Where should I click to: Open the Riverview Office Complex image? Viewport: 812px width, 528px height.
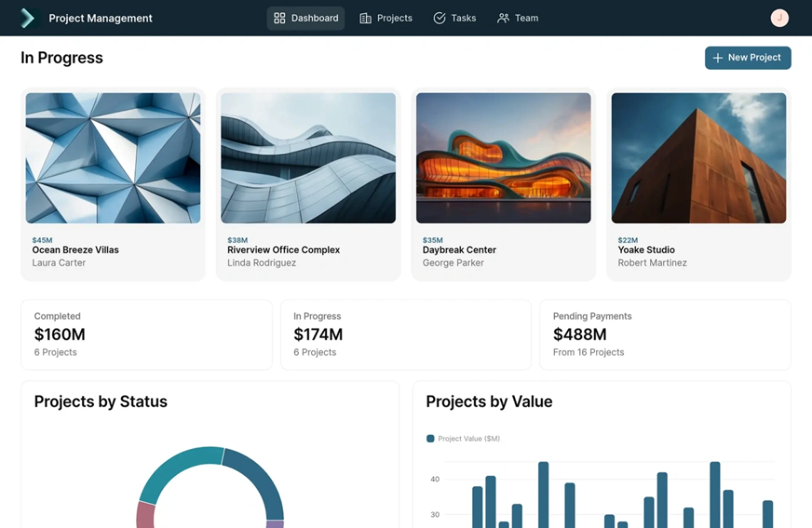point(308,158)
